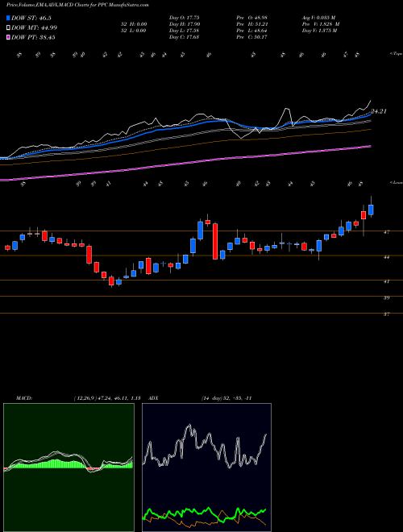The width and height of the screenshot is (403, 532).
Task: Click the 'Pre L: 48.64' value
Action: (x=252, y=31)
